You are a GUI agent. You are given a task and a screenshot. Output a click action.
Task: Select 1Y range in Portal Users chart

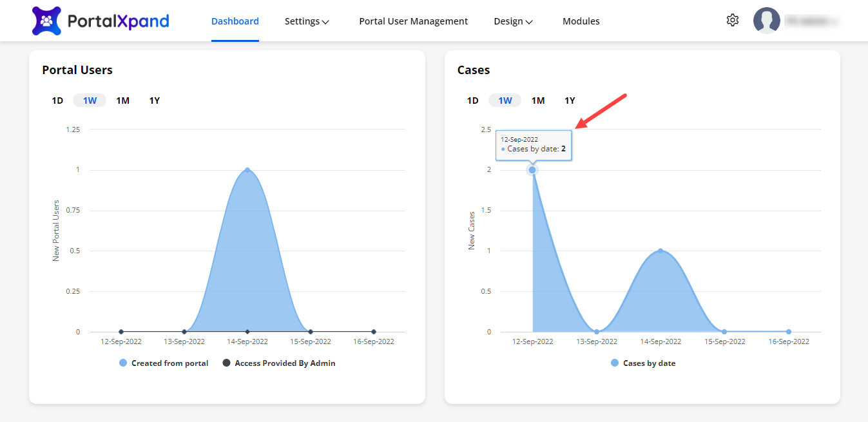155,101
